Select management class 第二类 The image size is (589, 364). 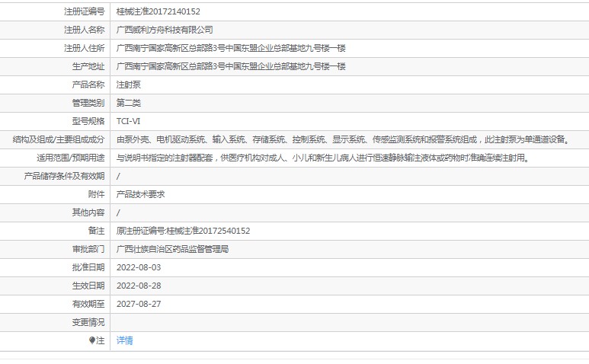(x=129, y=103)
